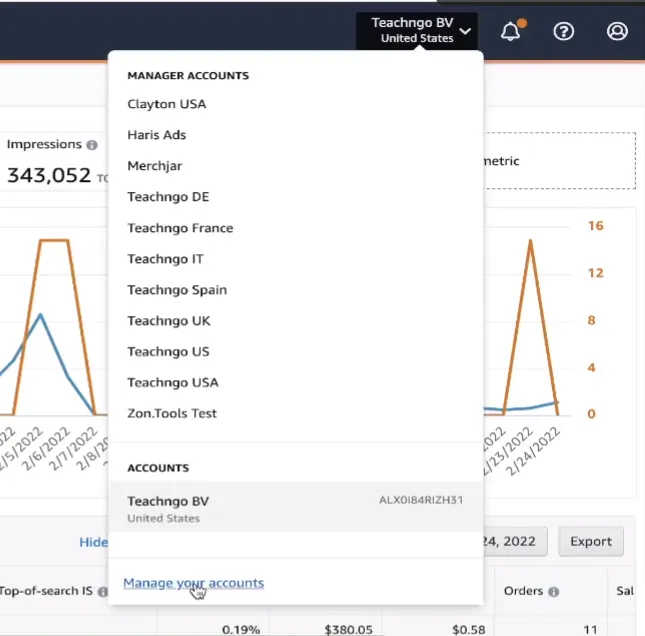
Task: Select the Teachngo Spain manager account
Action: pos(177,290)
